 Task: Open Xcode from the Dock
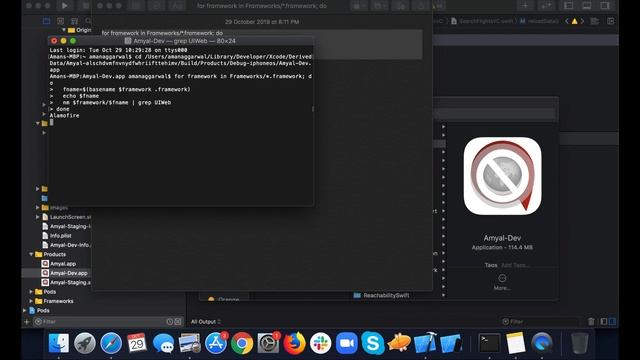(425, 343)
